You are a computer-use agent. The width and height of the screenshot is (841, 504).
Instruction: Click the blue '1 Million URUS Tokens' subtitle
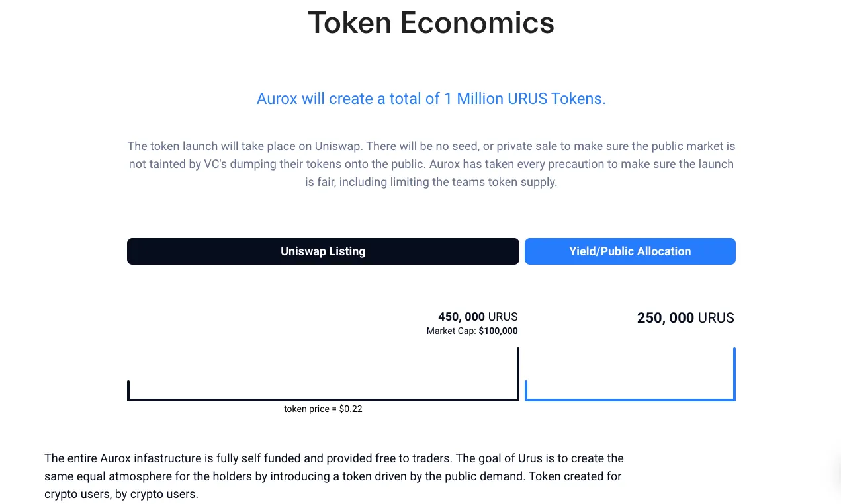431,99
